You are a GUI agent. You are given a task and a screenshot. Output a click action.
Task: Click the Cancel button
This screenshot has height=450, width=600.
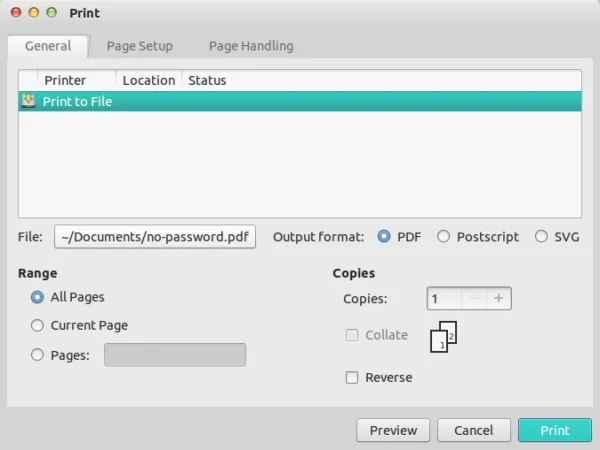click(474, 430)
